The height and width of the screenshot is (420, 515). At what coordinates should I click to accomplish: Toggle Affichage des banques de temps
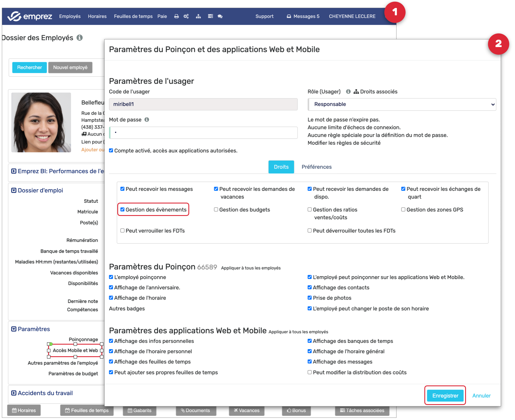click(x=310, y=341)
